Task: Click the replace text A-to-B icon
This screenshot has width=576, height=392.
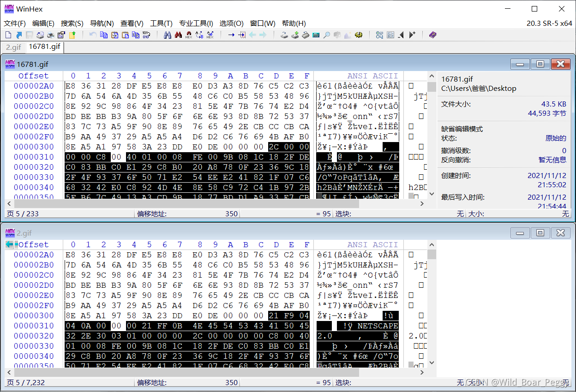Action: coord(199,35)
